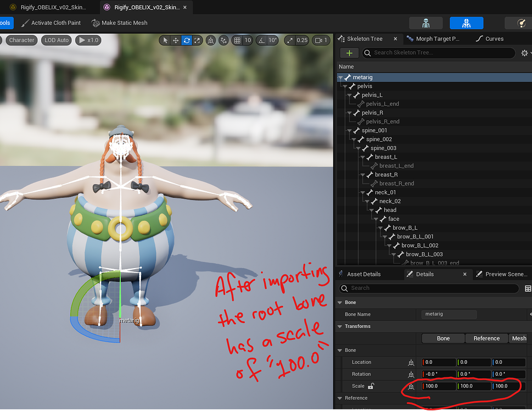Toggle rotation angle snapping icon
This screenshot has height=412, width=532.
(x=261, y=41)
